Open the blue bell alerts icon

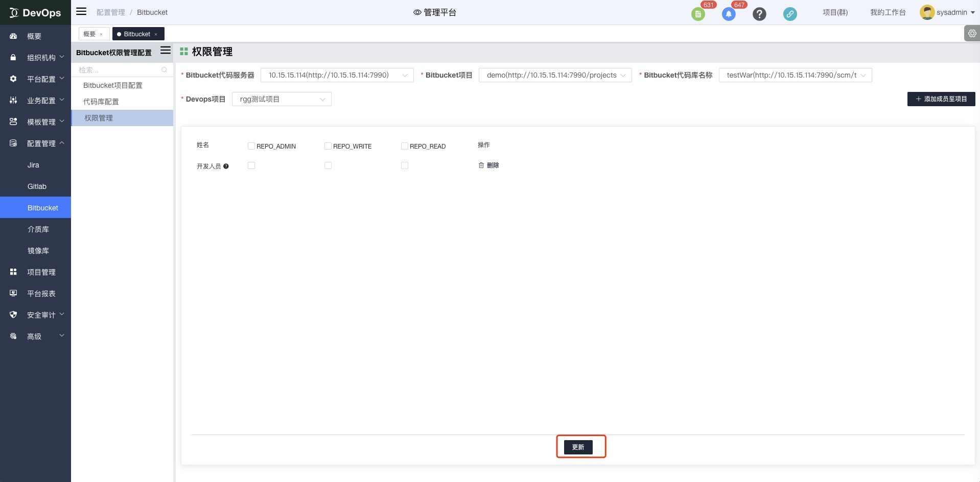click(729, 14)
